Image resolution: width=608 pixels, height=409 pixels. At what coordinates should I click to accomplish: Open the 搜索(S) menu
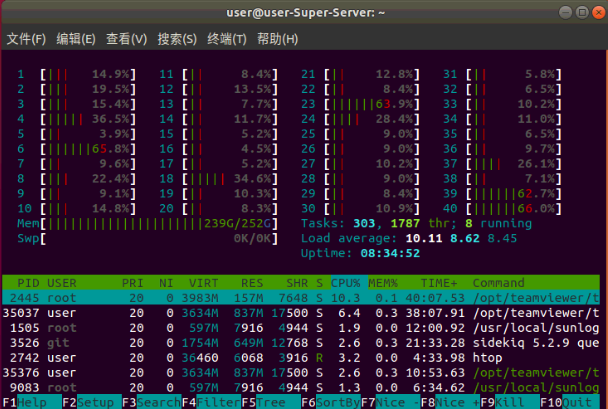[x=177, y=39]
